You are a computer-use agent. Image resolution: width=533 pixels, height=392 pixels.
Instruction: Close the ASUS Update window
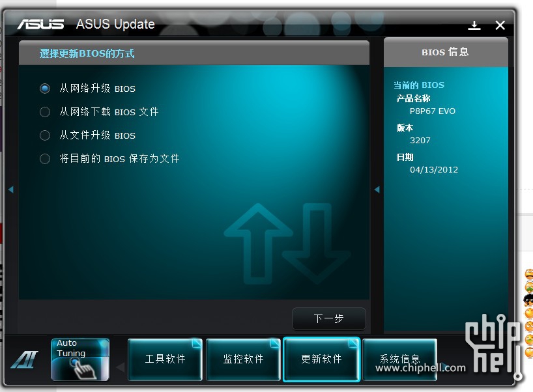click(x=500, y=25)
